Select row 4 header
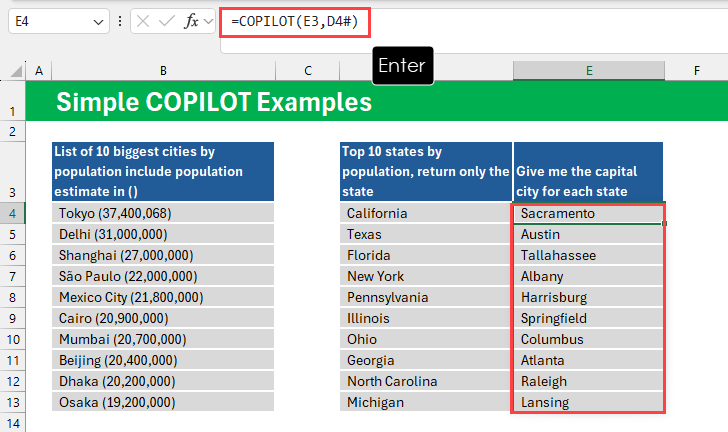 (13, 213)
